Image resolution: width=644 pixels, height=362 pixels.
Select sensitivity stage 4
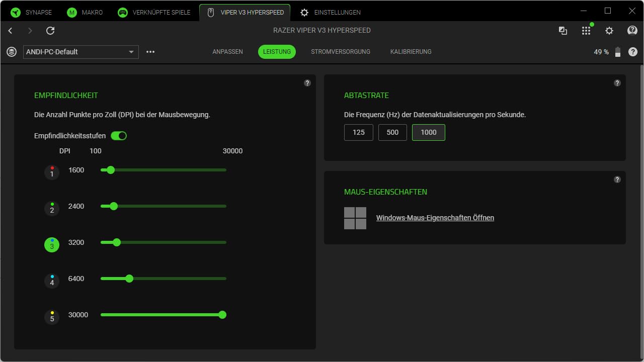point(52,281)
